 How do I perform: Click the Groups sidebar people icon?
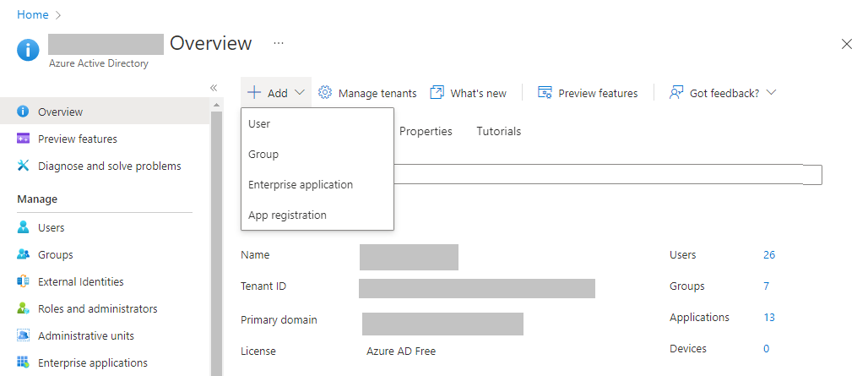coord(23,254)
